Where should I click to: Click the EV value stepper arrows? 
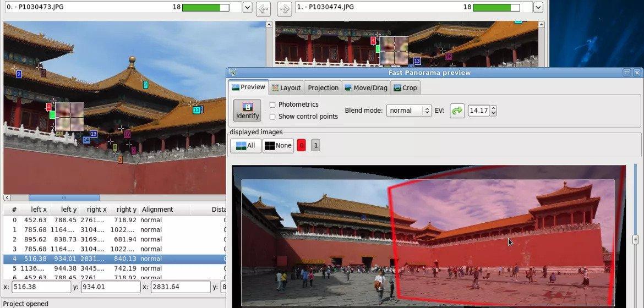(493, 111)
